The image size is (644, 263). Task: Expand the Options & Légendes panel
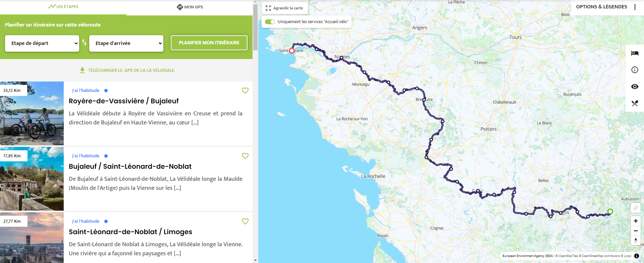[601, 7]
